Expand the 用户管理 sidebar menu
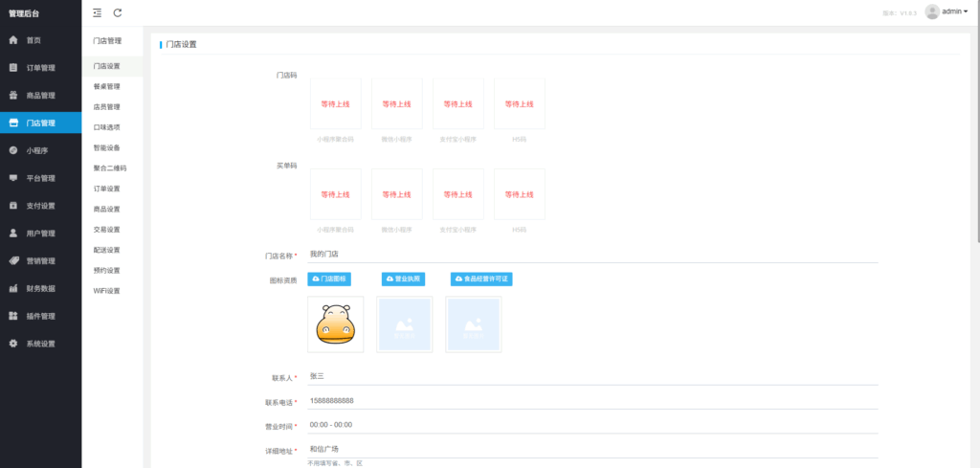Viewport: 980px width, 468px height. point(40,234)
